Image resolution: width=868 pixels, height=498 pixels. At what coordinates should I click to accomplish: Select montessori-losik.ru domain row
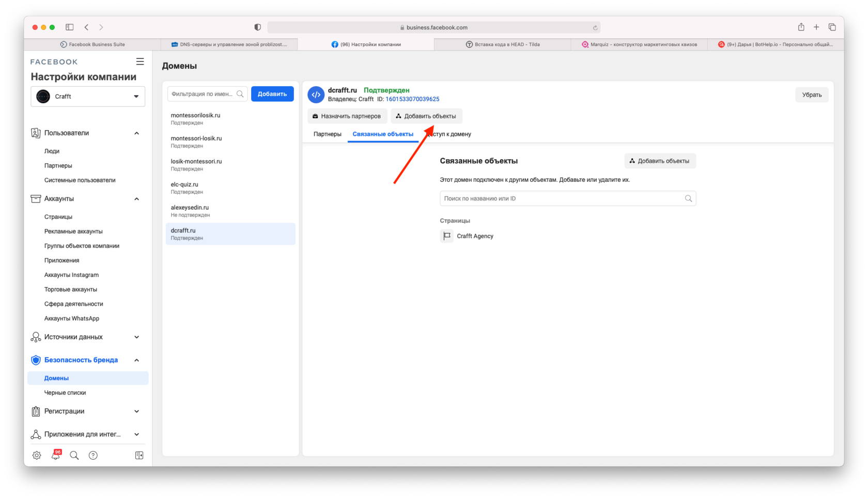click(230, 142)
